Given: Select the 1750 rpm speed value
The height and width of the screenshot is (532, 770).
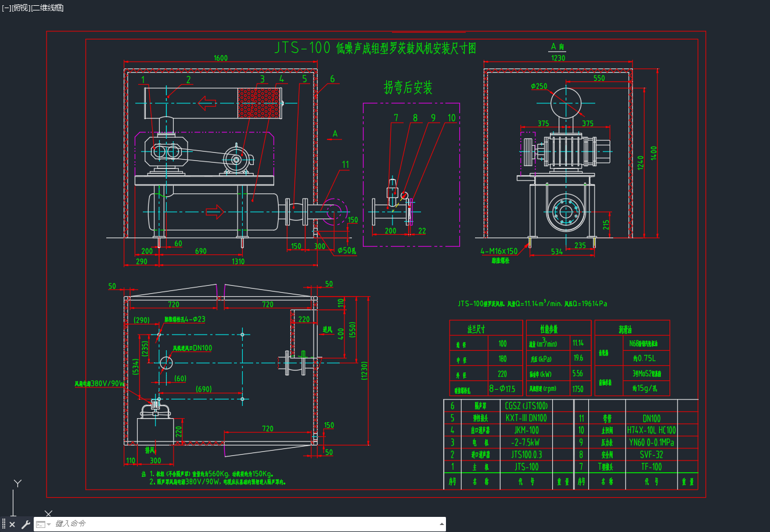Looking at the screenshot, I should 578,389.
